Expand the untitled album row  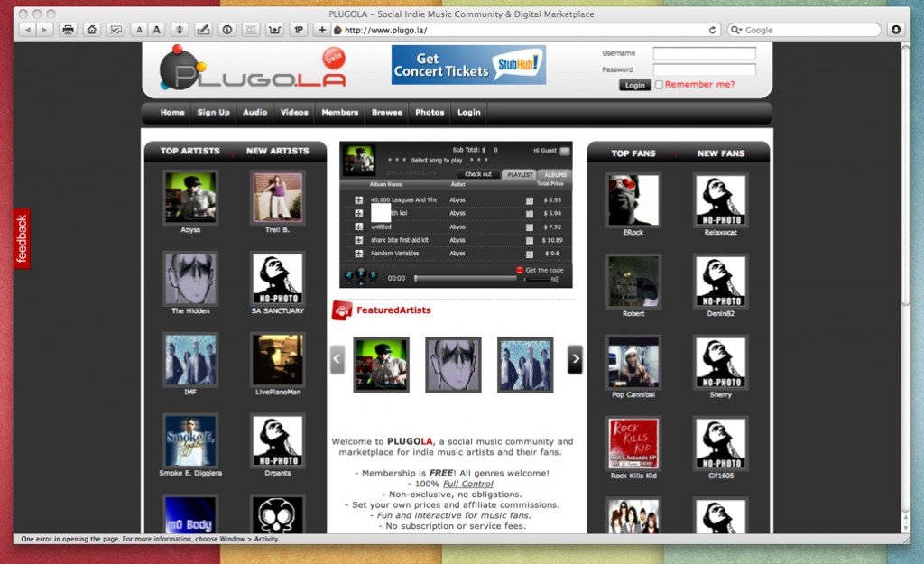[358, 227]
